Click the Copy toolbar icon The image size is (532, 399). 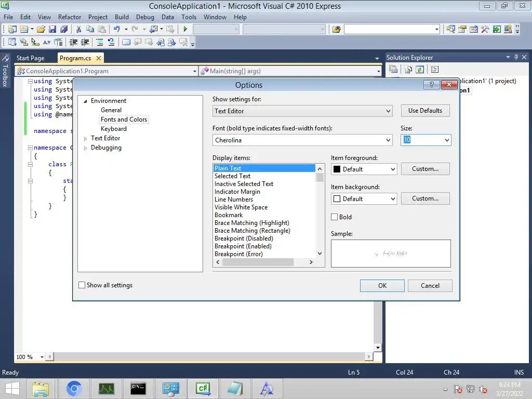pyautogui.click(x=90, y=29)
